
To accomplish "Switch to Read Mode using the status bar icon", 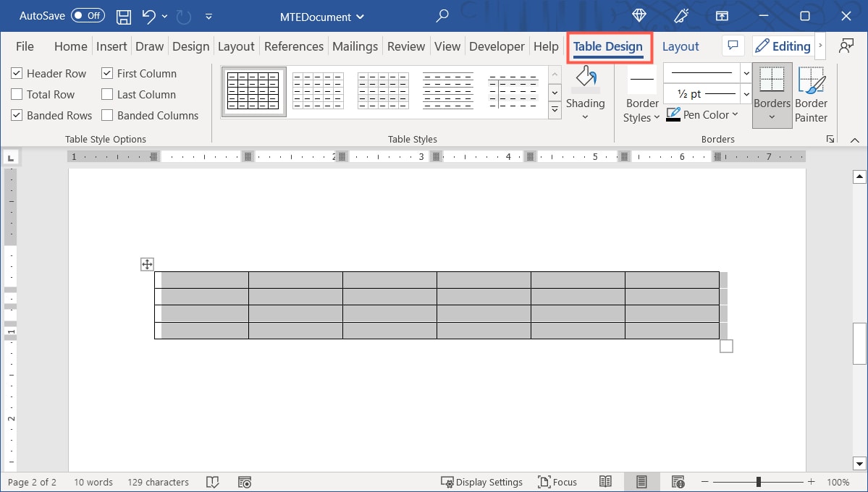I will pos(605,482).
